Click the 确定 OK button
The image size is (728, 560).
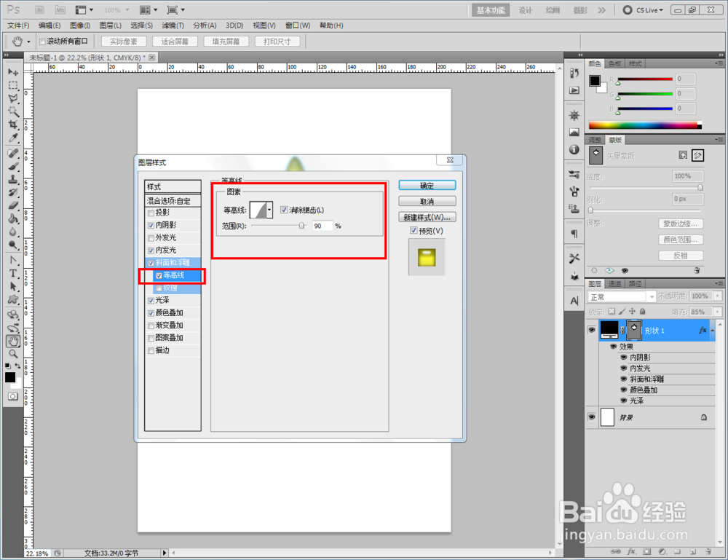tap(427, 185)
